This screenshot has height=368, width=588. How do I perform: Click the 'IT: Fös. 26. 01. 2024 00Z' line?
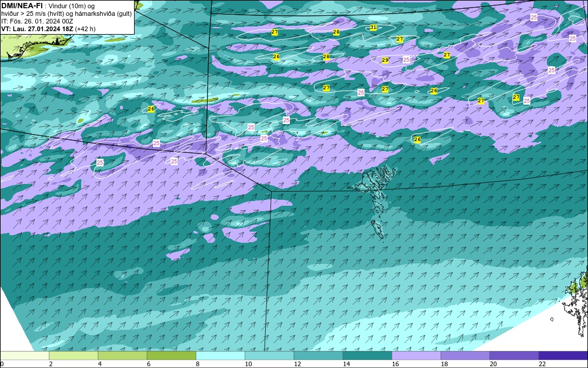point(37,21)
